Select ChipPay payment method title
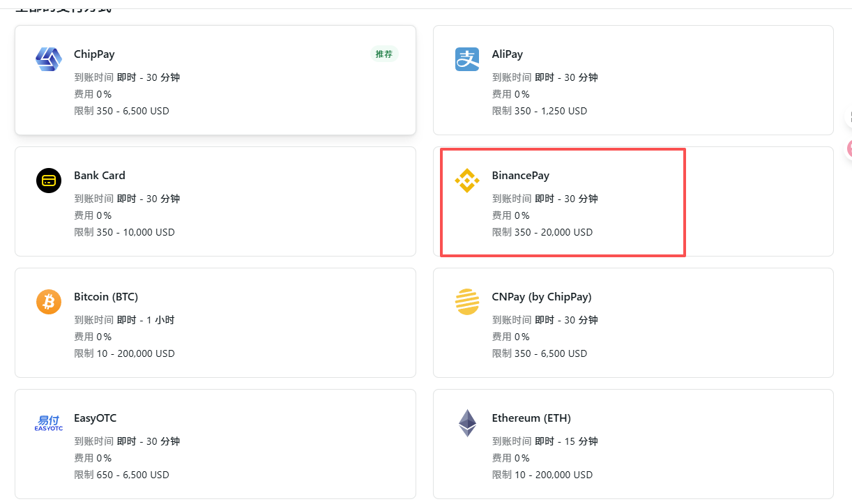 click(94, 54)
